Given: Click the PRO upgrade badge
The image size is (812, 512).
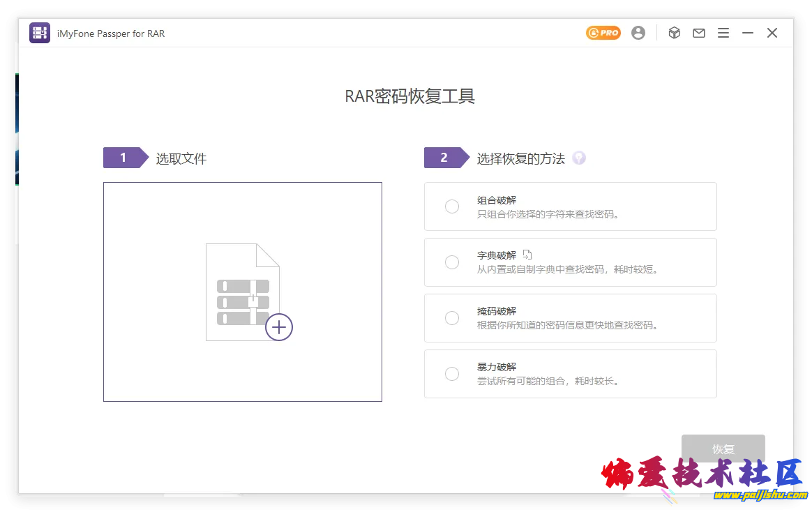Looking at the screenshot, I should (603, 33).
